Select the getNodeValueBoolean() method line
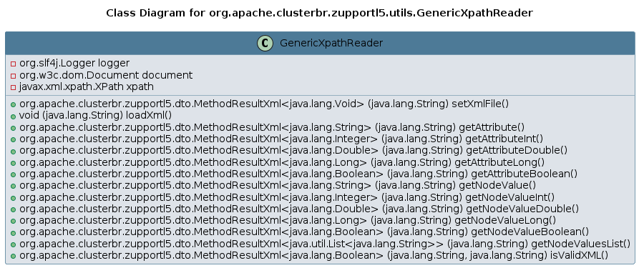This screenshot has height=273, width=644. click(x=304, y=232)
